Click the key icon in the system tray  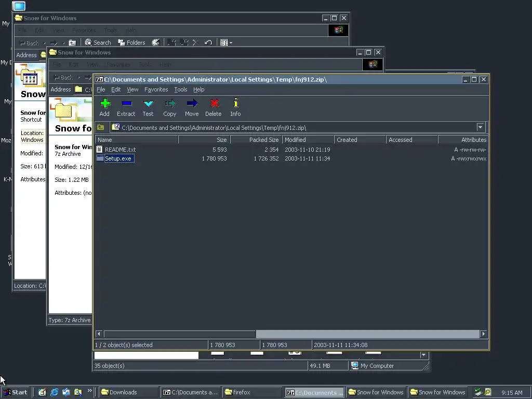[488, 392]
